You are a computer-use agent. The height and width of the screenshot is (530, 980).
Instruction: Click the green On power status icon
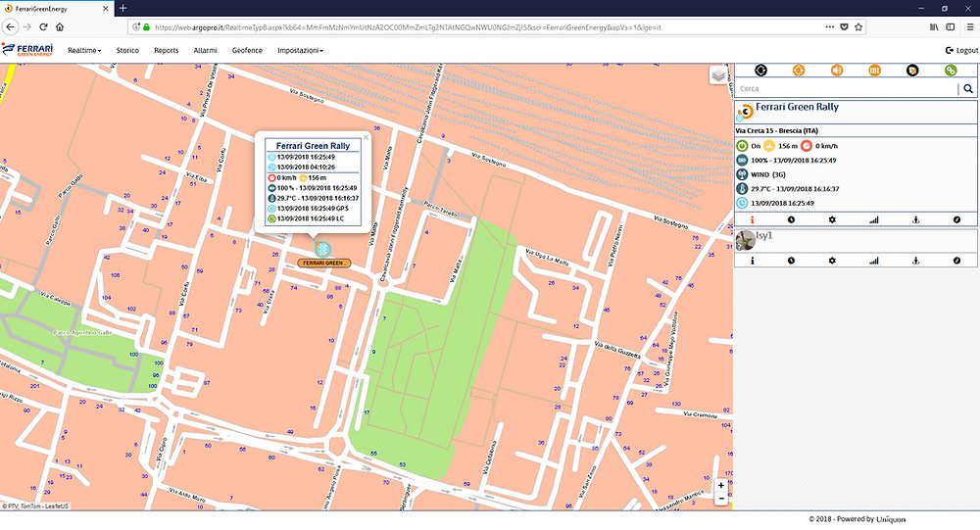742,146
